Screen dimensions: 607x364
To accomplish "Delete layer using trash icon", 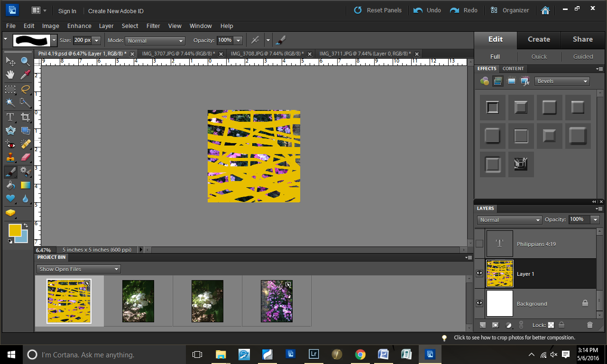I will point(589,325).
